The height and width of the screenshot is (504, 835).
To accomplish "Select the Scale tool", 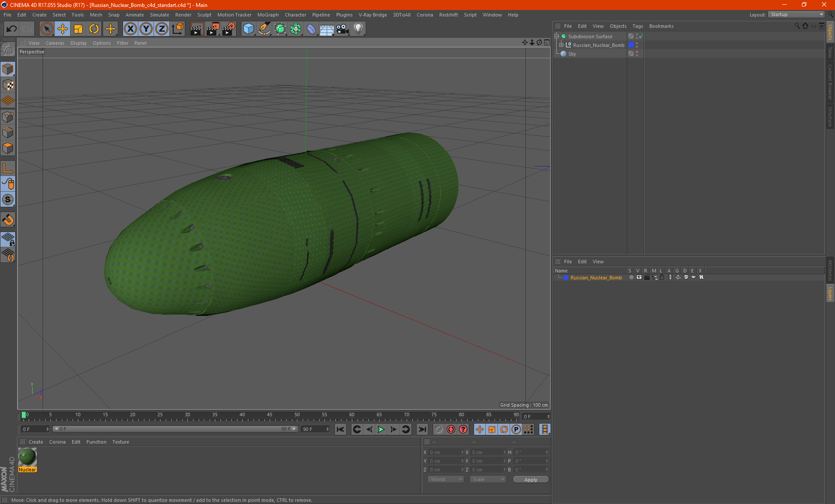I will 78,29.
